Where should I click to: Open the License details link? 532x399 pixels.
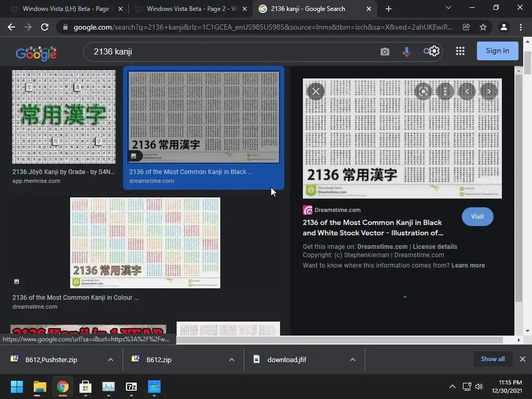pyautogui.click(x=435, y=247)
